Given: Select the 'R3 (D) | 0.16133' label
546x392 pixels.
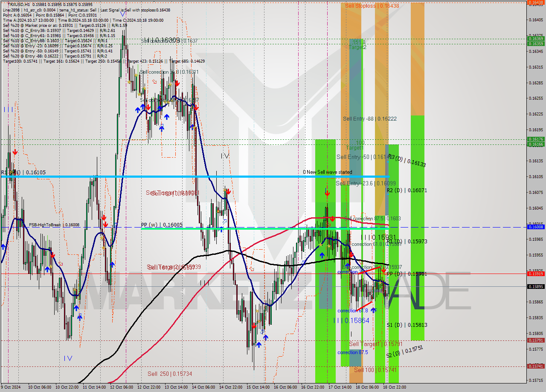Looking at the screenshot, I should (x=407, y=161).
